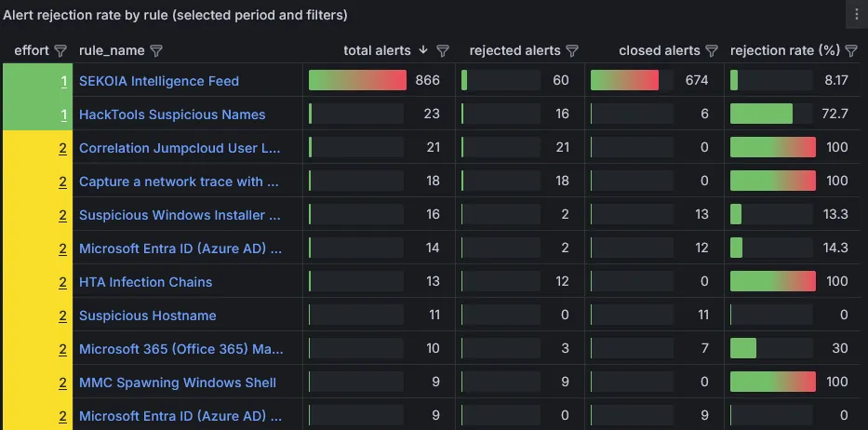Viewport: 868px width, 430px height.
Task: Sort by the rejected alerts header
Action: [x=514, y=50]
